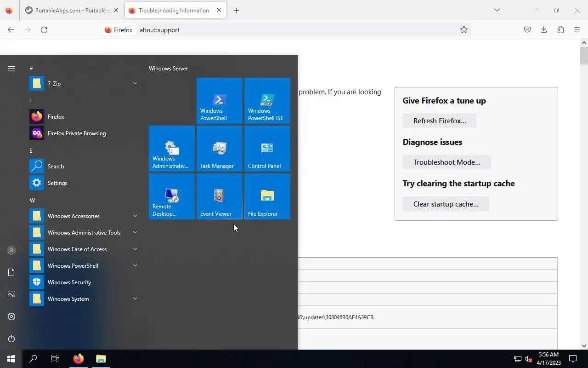Open Settings from the app list
Screen dimensions: 588x368
click(x=85, y=183)
